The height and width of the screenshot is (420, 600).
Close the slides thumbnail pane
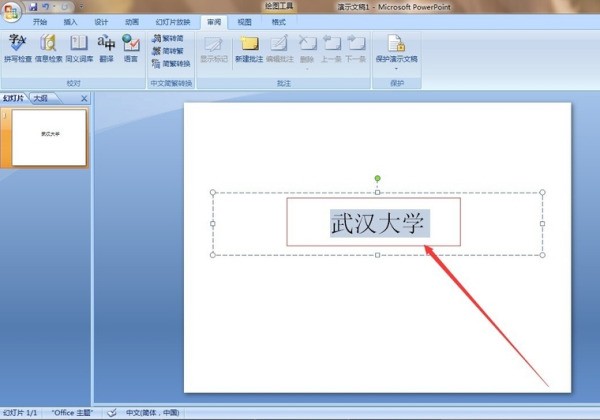pyautogui.click(x=84, y=98)
